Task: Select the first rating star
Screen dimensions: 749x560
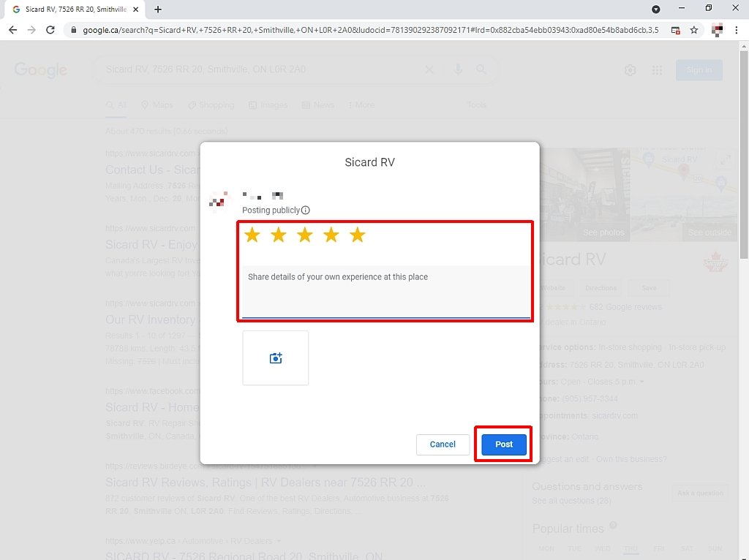Action: coord(252,235)
